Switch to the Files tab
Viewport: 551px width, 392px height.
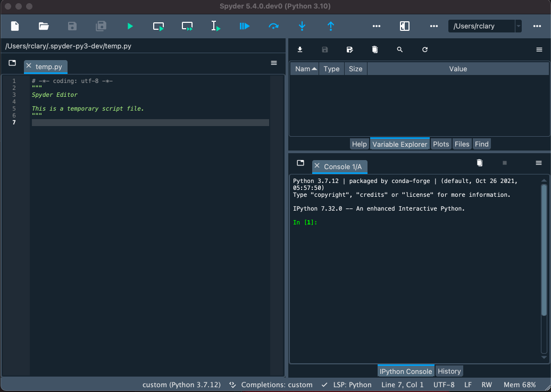coord(462,144)
